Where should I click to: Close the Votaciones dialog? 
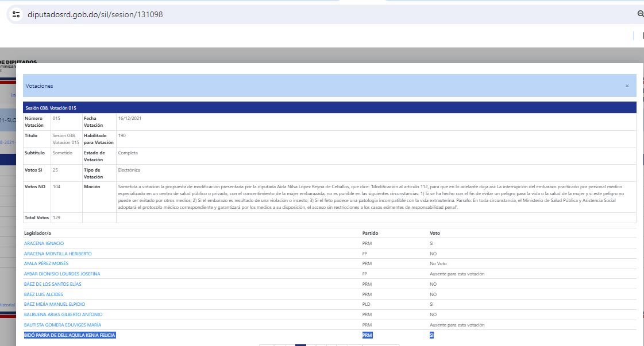click(x=627, y=86)
